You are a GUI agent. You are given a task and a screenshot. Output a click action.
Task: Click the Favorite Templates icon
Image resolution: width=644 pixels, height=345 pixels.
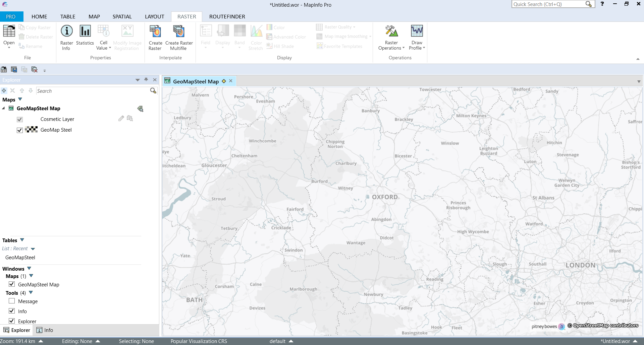[x=320, y=46]
